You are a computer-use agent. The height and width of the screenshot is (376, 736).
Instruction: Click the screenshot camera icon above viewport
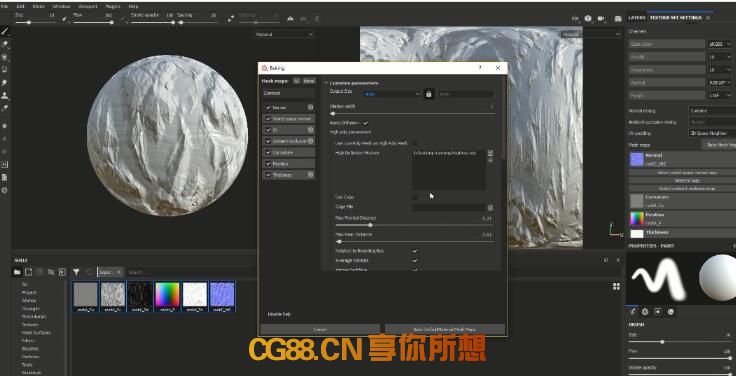point(618,19)
